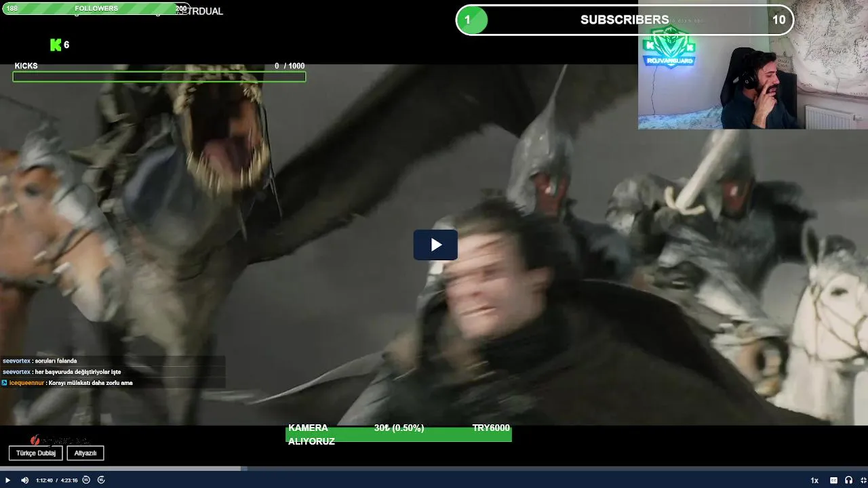Select Türkçe Dublaj audio option

(x=36, y=453)
